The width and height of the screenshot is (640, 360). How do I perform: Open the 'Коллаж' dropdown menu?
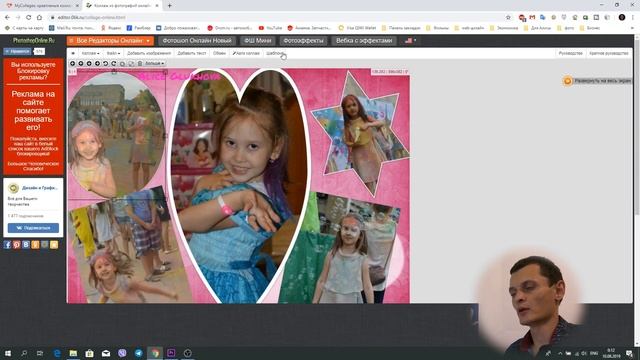tap(90, 53)
